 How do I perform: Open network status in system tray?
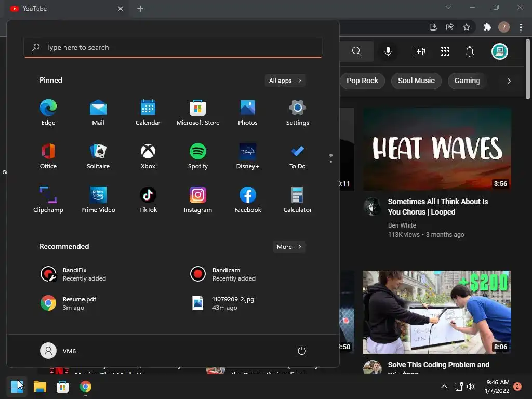458,387
